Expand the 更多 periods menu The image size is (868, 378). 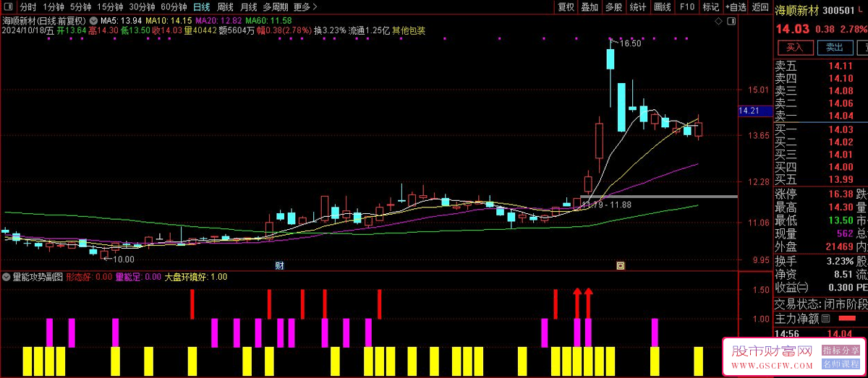pos(306,7)
